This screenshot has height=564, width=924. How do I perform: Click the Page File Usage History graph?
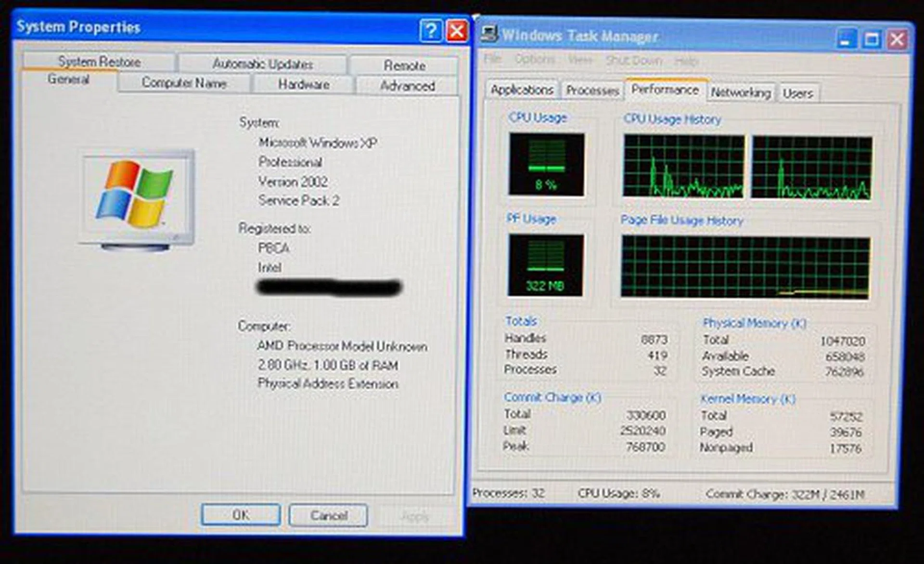tap(745, 267)
